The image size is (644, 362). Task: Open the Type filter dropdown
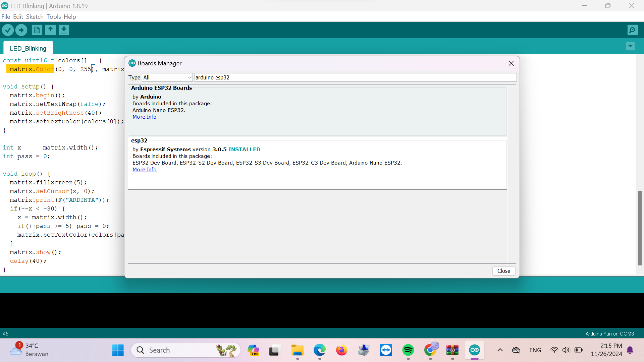[x=167, y=77]
